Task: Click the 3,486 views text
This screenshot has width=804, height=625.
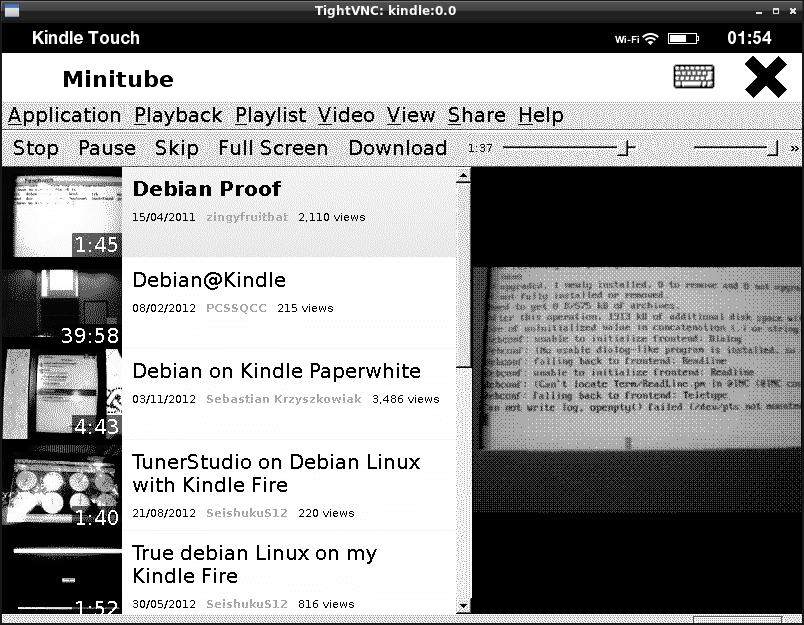Action: 406,399
